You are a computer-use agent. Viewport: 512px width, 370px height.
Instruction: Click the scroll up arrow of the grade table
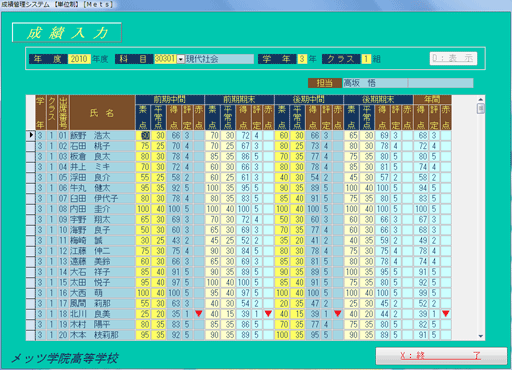480,99
